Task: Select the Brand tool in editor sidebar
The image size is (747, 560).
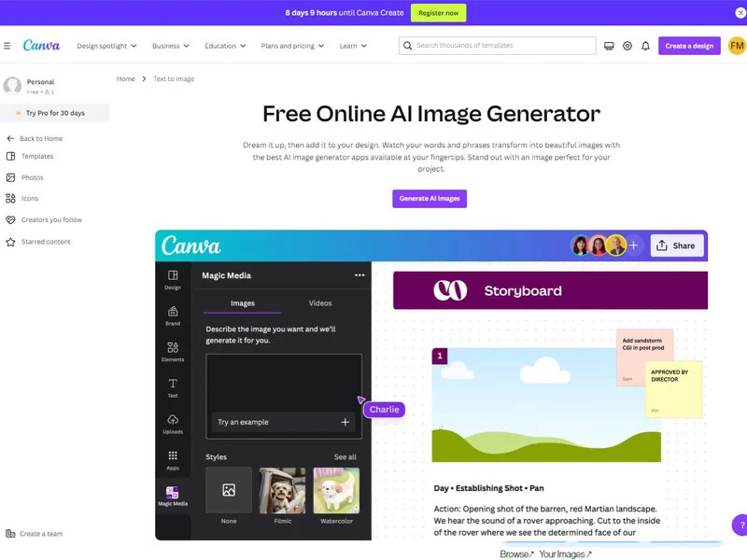Action: coord(173,315)
